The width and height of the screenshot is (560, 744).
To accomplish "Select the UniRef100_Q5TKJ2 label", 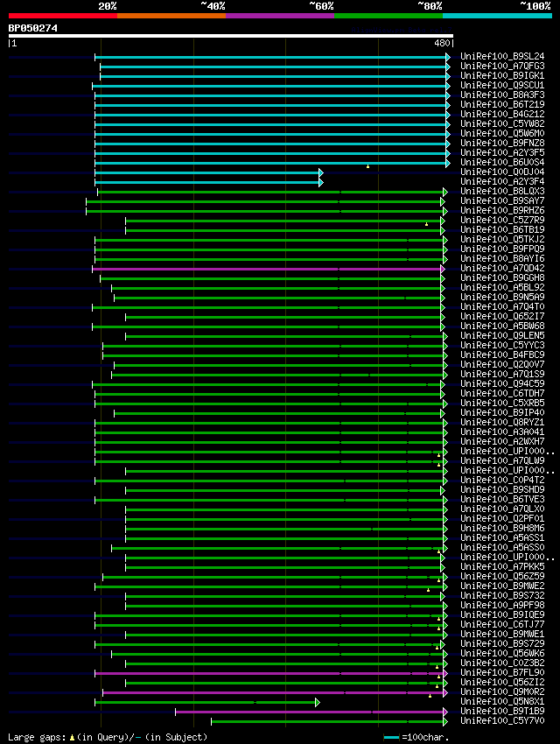I will click(x=502, y=239).
